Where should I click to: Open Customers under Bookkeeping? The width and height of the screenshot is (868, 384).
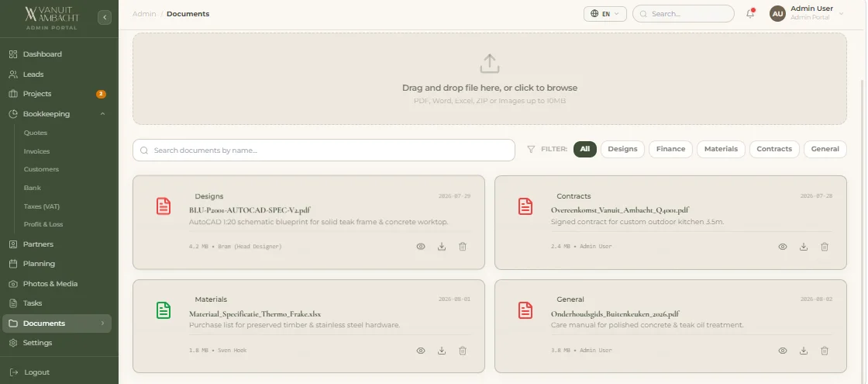tap(41, 170)
